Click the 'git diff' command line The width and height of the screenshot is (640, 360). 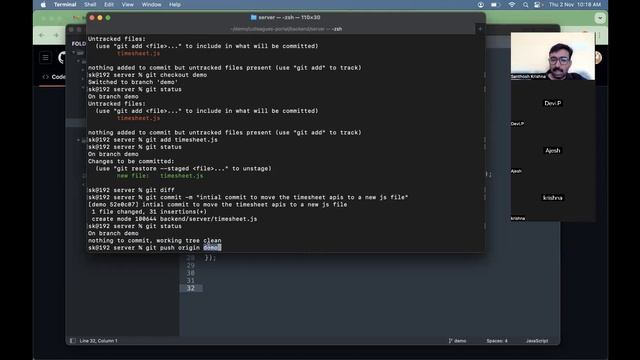[131, 190]
